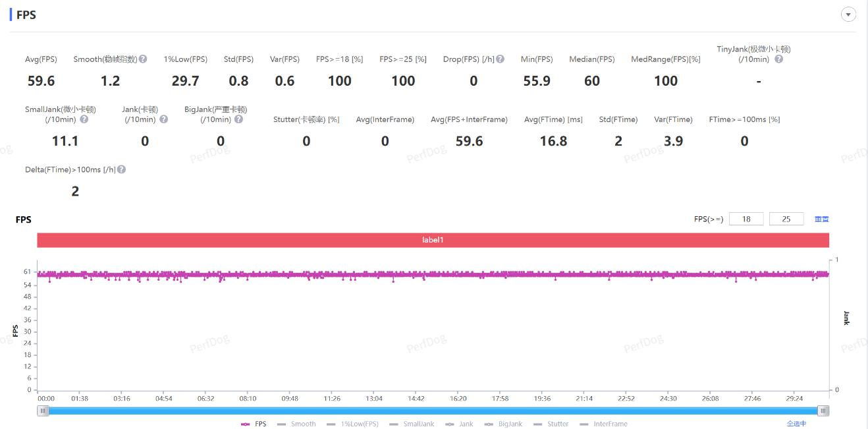Enable BigJank series in legend
Screen dimensions: 868x429
(x=503, y=424)
